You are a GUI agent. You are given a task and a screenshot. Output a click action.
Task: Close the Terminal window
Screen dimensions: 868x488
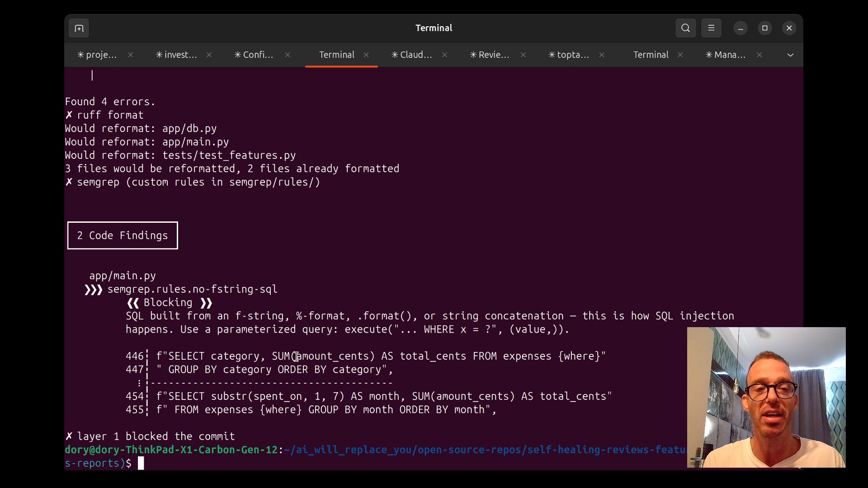point(789,28)
